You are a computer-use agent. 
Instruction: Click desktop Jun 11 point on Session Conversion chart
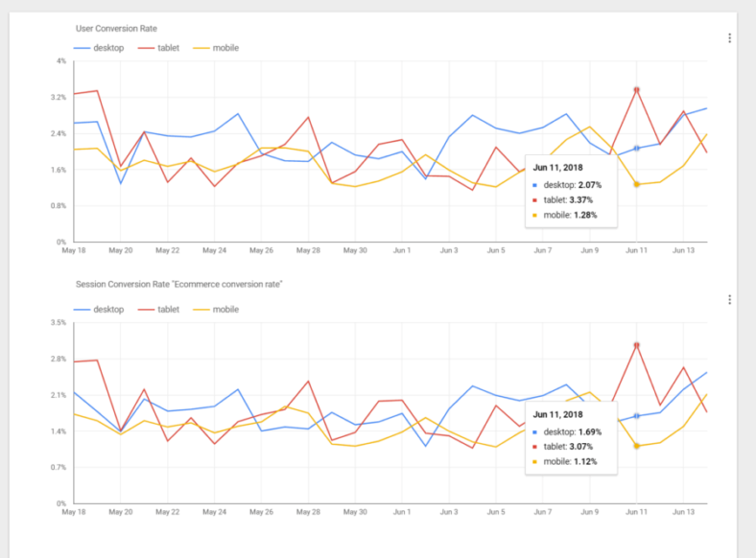pyautogui.click(x=636, y=416)
